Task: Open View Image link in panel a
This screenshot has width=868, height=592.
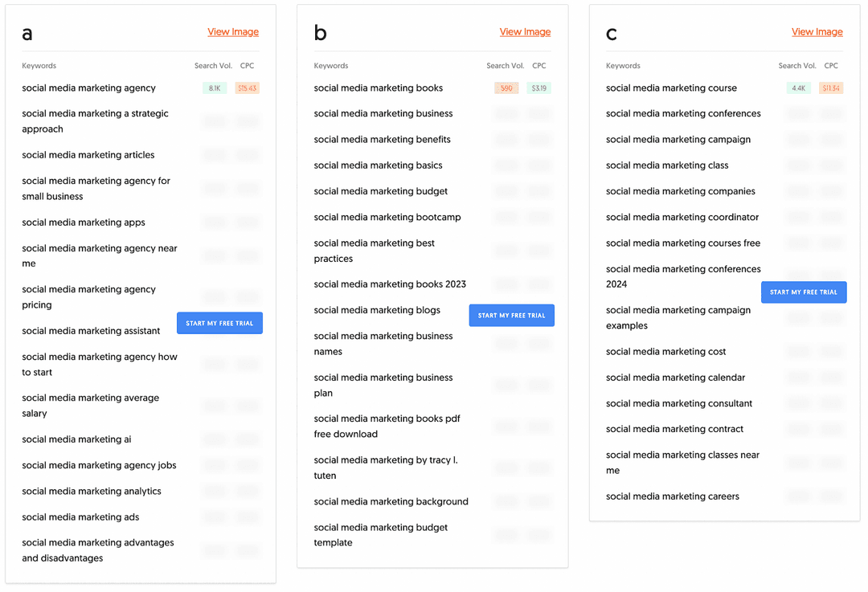Action: click(x=233, y=32)
